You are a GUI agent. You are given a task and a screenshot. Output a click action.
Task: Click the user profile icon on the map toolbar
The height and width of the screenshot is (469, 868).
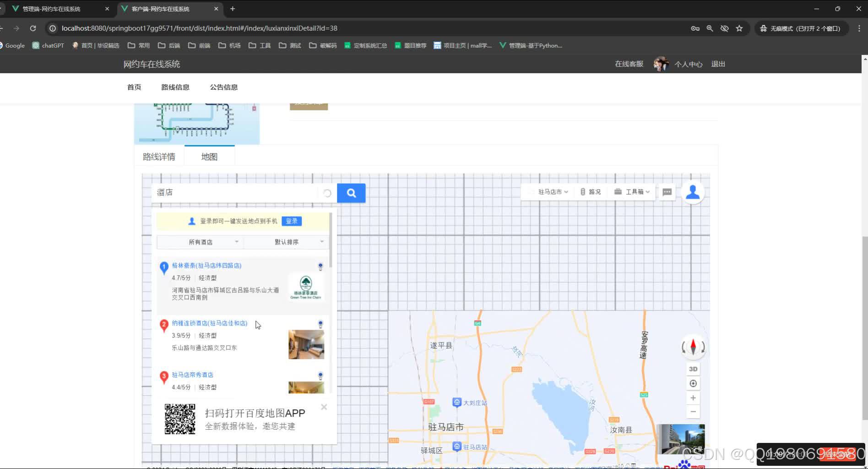click(x=693, y=192)
